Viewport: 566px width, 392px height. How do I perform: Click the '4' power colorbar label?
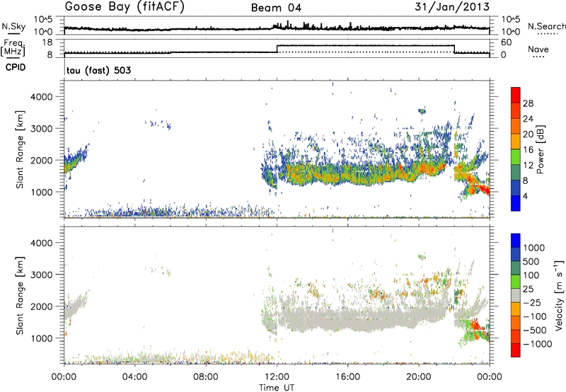point(525,196)
